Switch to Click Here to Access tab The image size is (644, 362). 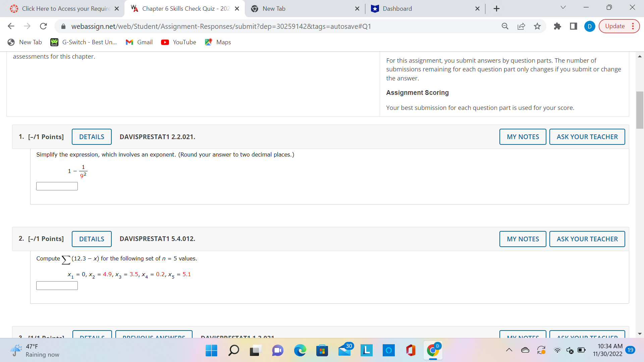(x=66, y=9)
